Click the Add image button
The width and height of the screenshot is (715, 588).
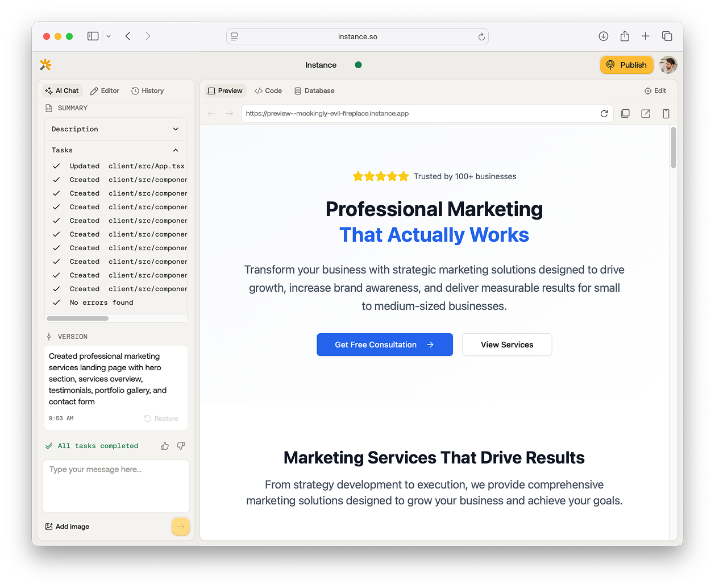pos(67,527)
